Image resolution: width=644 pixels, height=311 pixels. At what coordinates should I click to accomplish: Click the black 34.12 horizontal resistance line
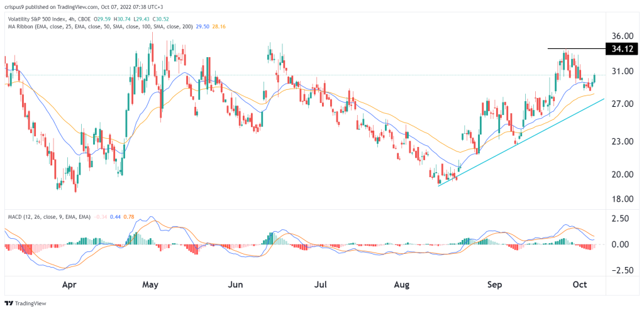[x=576, y=49]
